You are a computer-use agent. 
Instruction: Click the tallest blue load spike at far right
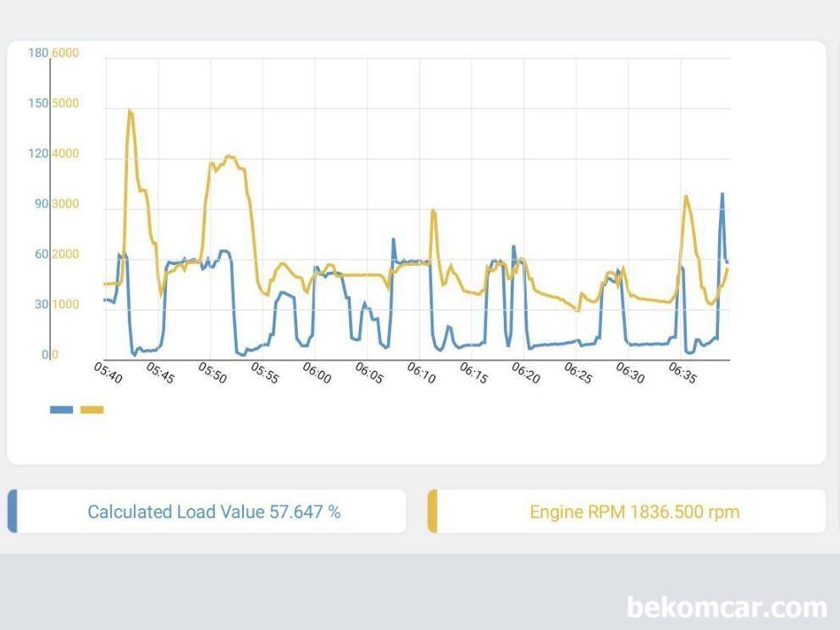pyautogui.click(x=722, y=194)
